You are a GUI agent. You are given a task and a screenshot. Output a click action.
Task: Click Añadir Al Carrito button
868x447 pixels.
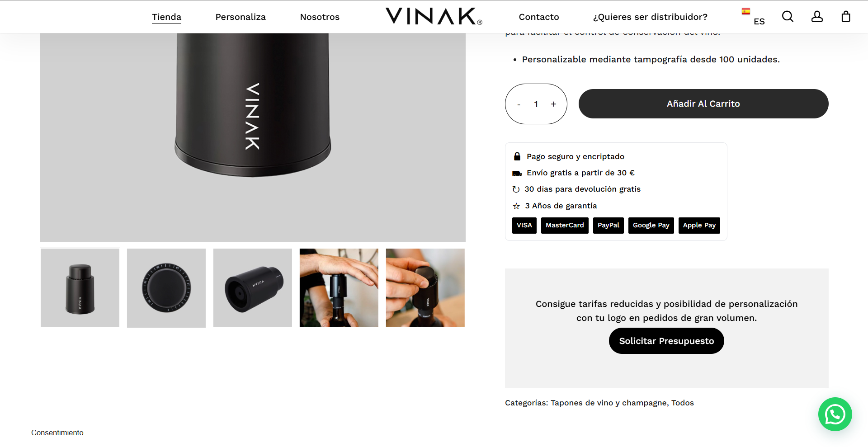tap(703, 104)
